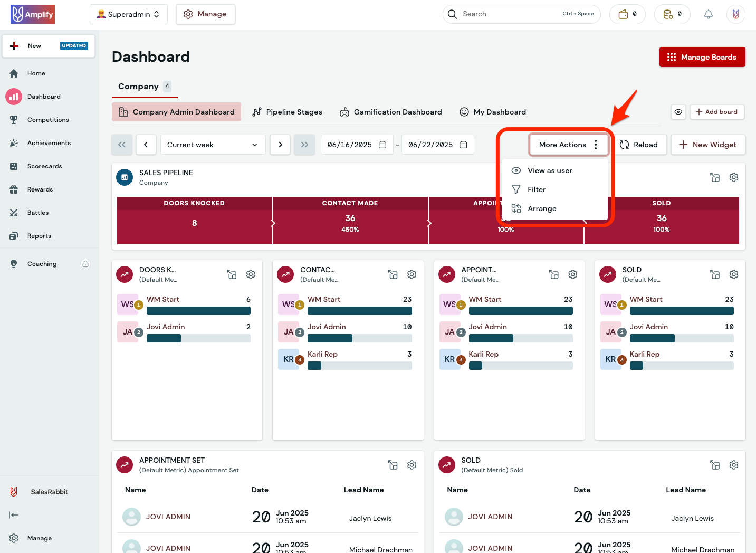Click the user avatar icon at top right
Viewport: 756px width, 553px height.
point(736,14)
